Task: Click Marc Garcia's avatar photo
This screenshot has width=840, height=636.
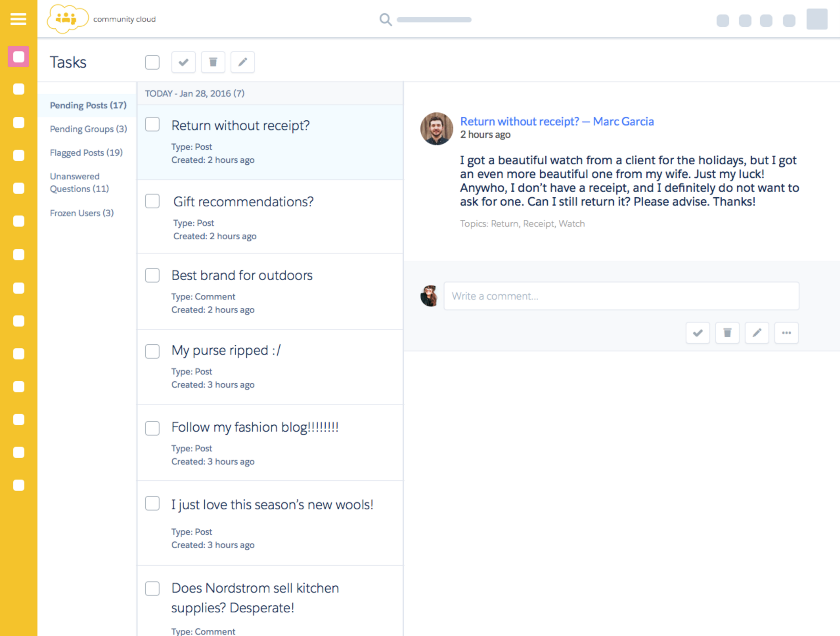Action: coord(437,129)
